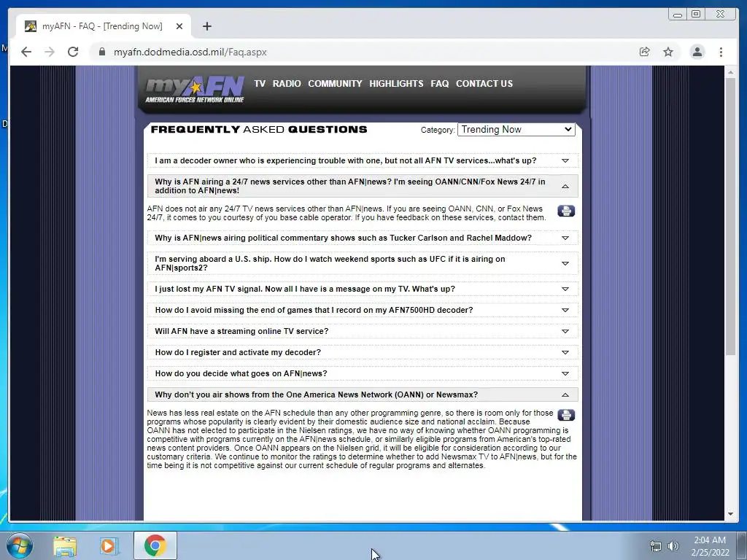Image resolution: width=747 pixels, height=560 pixels.
Task: Click the scrollbar down arrow
Action: point(730,514)
